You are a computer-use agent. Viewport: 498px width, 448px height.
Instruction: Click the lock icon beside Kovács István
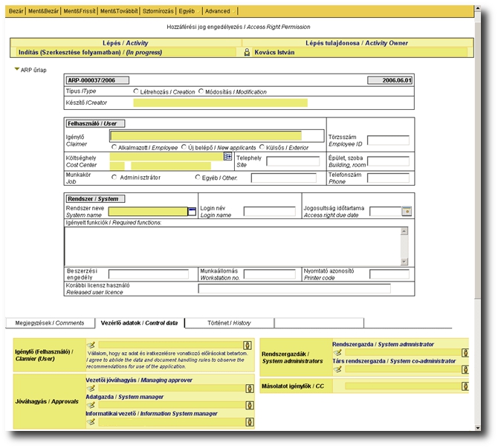[x=247, y=53]
